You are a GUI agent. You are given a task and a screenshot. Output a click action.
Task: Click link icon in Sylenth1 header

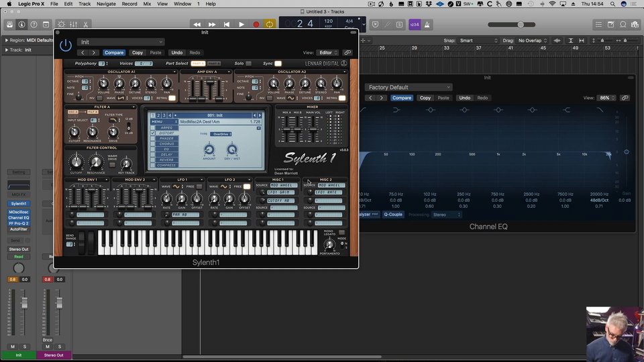pos(347,52)
